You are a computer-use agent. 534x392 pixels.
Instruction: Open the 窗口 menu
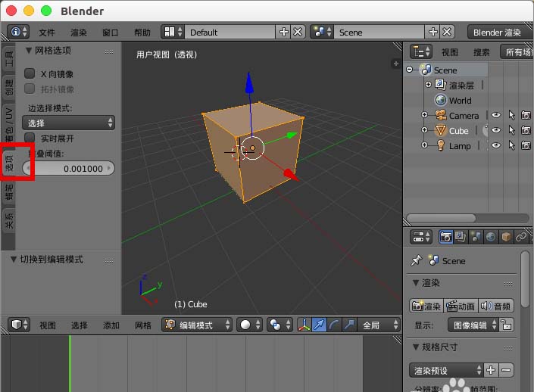[x=111, y=33]
